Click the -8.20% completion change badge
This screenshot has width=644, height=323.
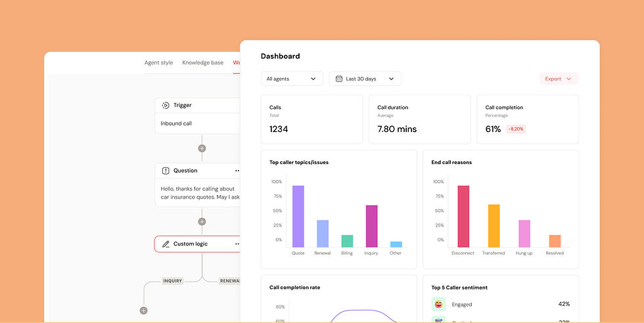pos(516,129)
